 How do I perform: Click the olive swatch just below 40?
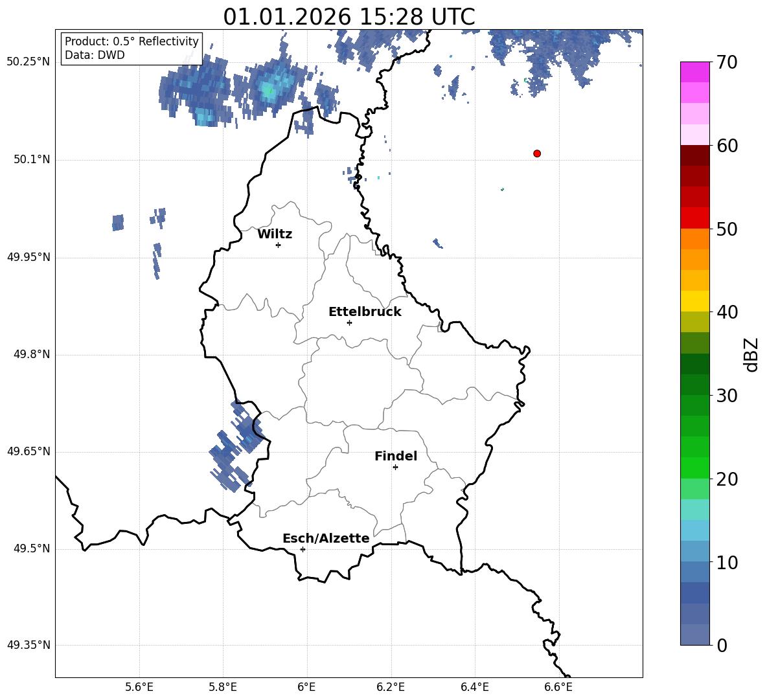tap(694, 322)
